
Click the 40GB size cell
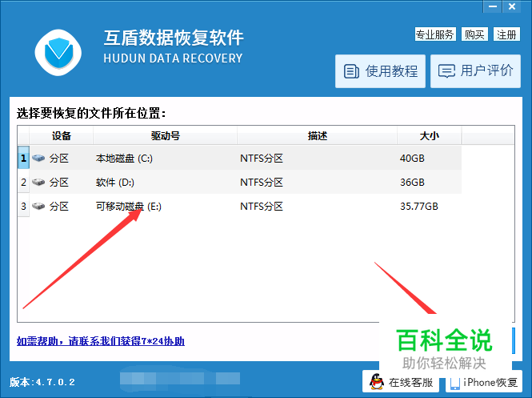[x=412, y=159]
